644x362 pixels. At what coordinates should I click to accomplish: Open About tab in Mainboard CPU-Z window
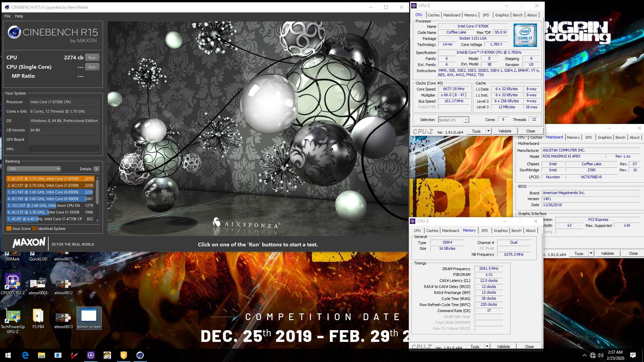coord(634,137)
